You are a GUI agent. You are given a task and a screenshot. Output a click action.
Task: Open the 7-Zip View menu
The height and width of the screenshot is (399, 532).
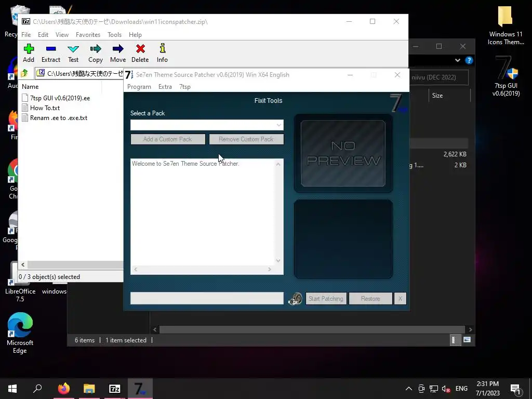coord(62,35)
